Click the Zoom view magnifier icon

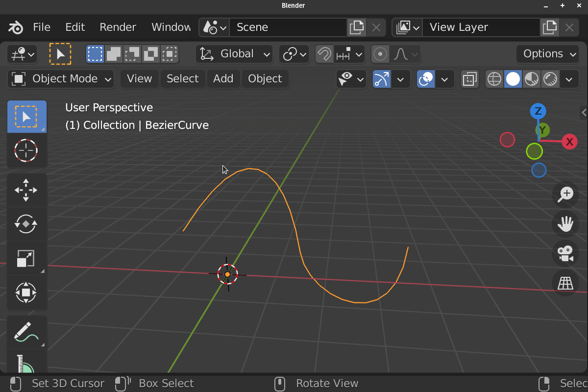[565, 194]
